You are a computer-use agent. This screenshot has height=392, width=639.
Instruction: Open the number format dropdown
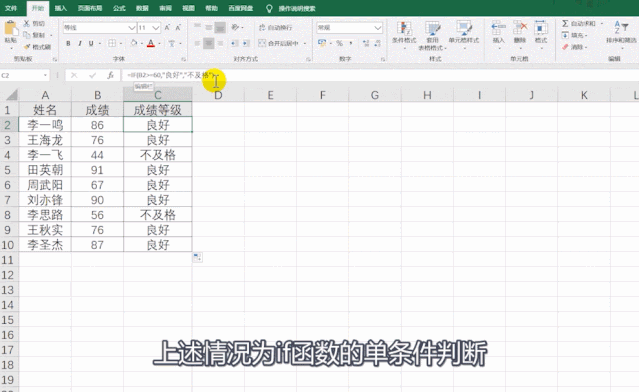coord(377,28)
